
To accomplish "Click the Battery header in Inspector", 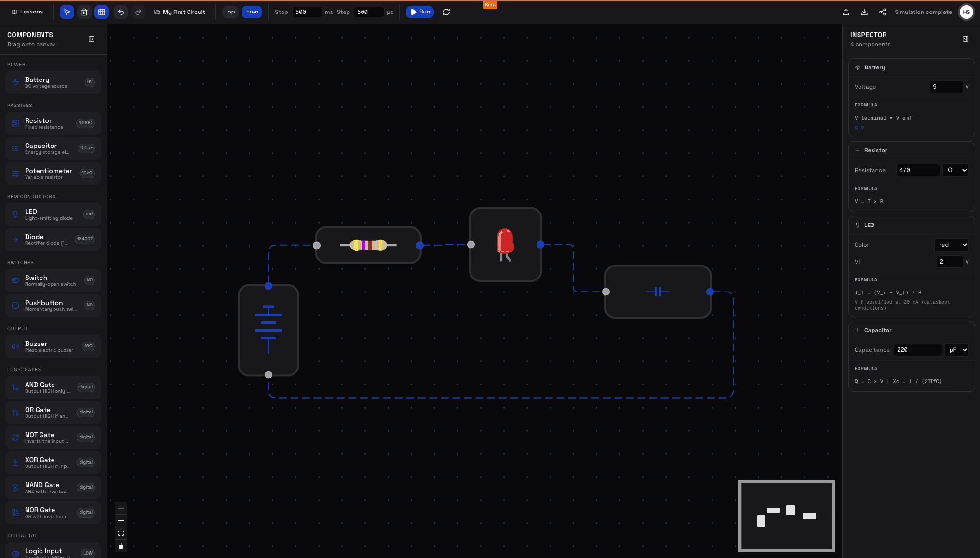I will point(912,67).
